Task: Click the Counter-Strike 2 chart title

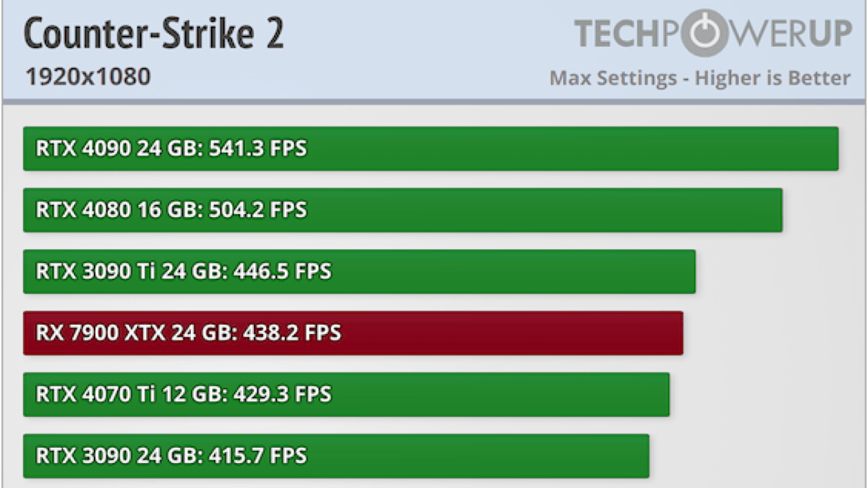Action: (154, 34)
